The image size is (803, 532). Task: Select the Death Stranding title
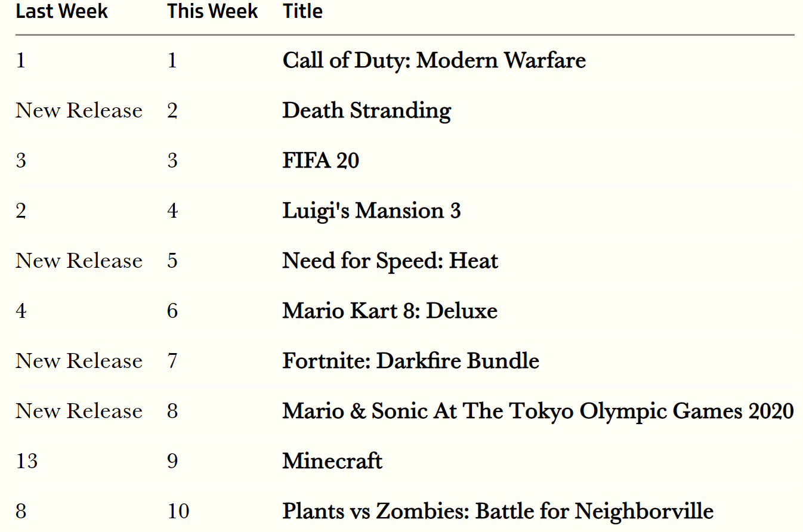coord(367,110)
